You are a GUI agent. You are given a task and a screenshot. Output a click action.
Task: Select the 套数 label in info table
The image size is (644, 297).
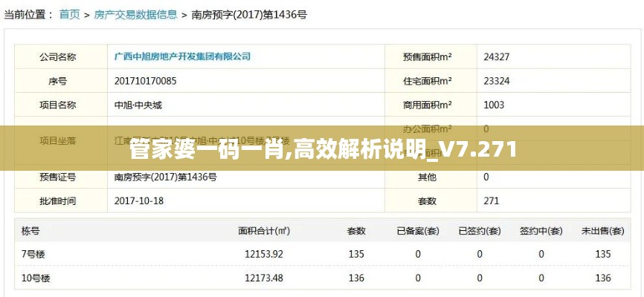click(427, 201)
